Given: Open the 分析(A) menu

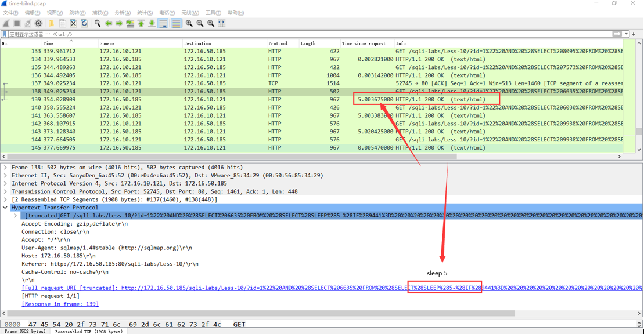Looking at the screenshot, I should (x=123, y=13).
